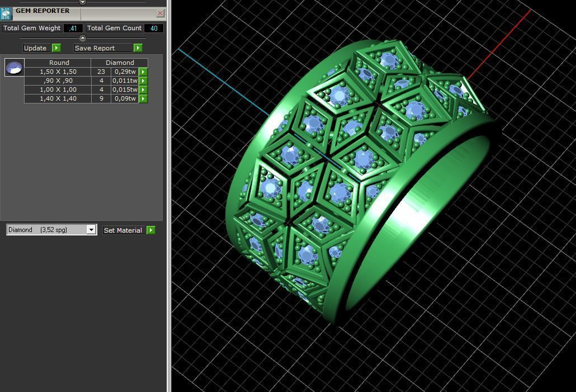Select the 1,50 X 1,50 size cell
This screenshot has width=576, height=392.
(58, 72)
